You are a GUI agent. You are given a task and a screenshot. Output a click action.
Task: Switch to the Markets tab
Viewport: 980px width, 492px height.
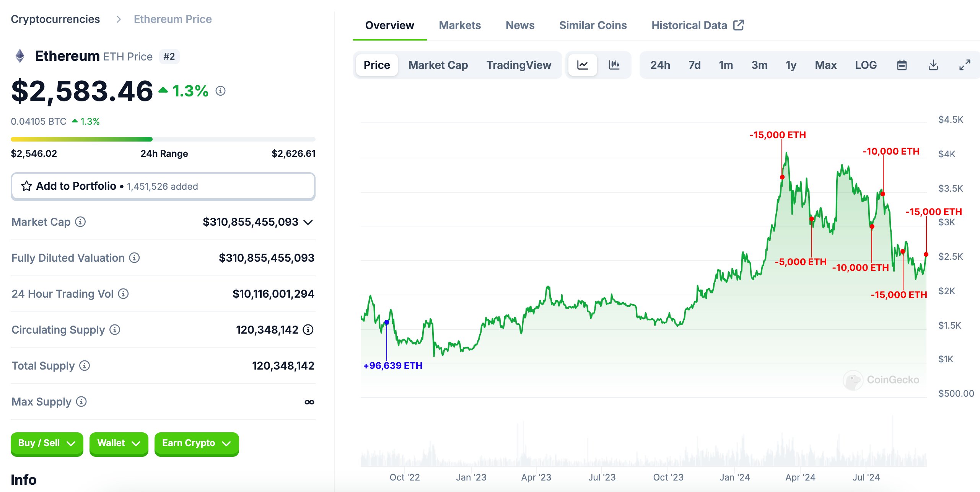coord(461,25)
